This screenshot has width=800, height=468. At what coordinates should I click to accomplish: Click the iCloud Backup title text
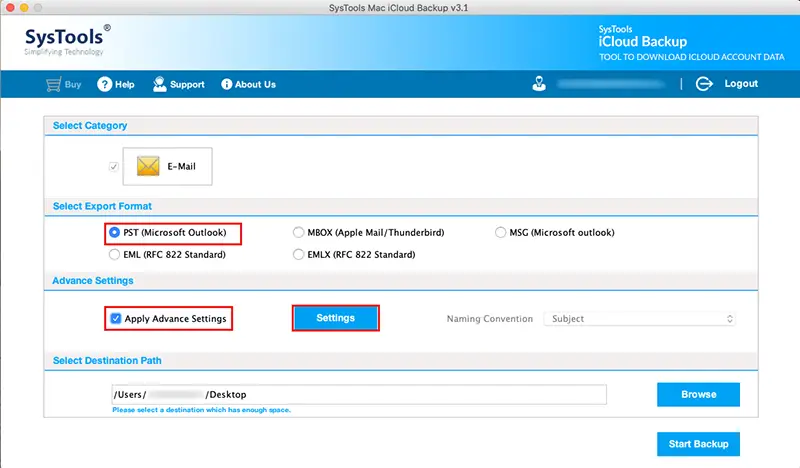tap(642, 41)
